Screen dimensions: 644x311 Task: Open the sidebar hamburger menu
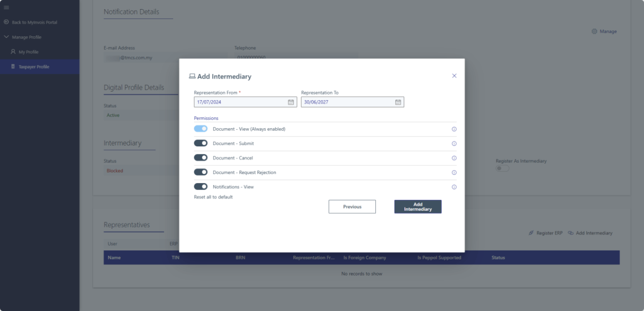[x=7, y=7]
